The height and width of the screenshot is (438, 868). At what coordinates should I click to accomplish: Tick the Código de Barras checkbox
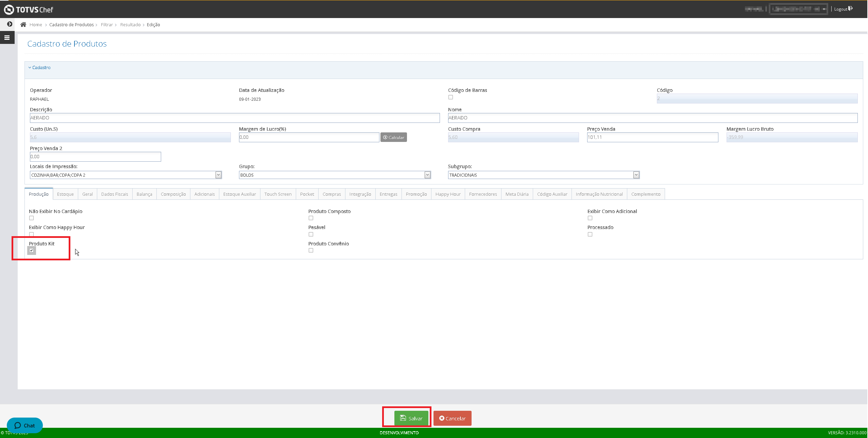pyautogui.click(x=450, y=97)
